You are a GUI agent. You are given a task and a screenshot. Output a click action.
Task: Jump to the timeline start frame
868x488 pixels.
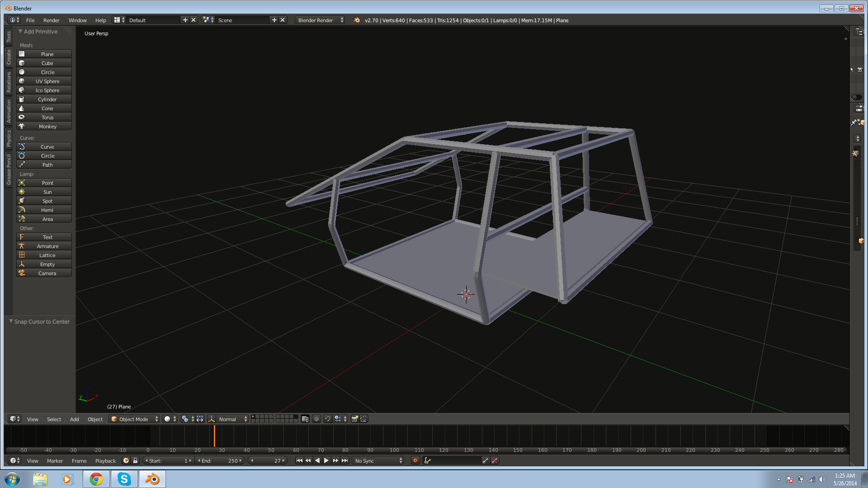[x=299, y=460]
